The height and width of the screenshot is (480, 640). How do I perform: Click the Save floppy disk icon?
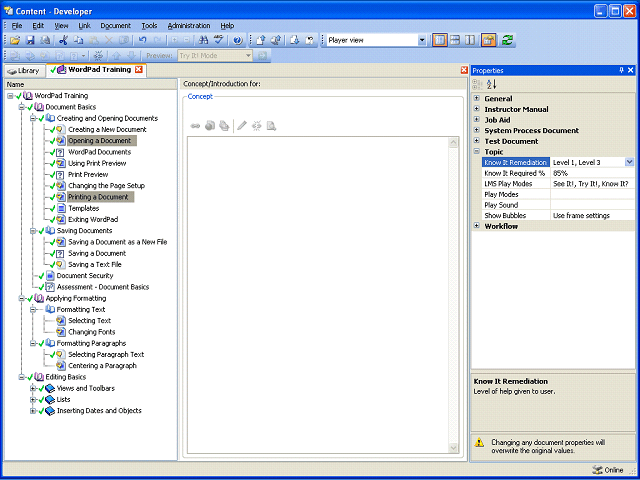tap(31, 40)
